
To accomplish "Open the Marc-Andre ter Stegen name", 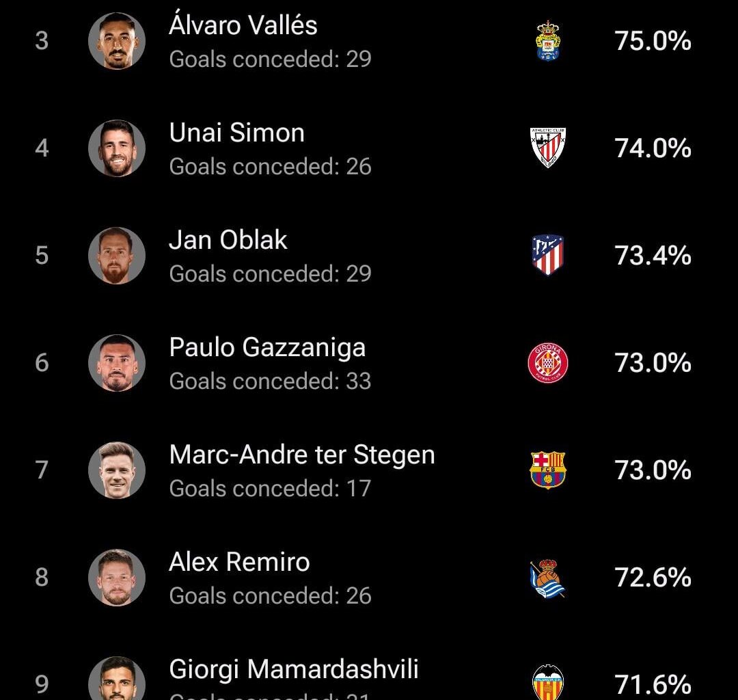I will pos(302,455).
